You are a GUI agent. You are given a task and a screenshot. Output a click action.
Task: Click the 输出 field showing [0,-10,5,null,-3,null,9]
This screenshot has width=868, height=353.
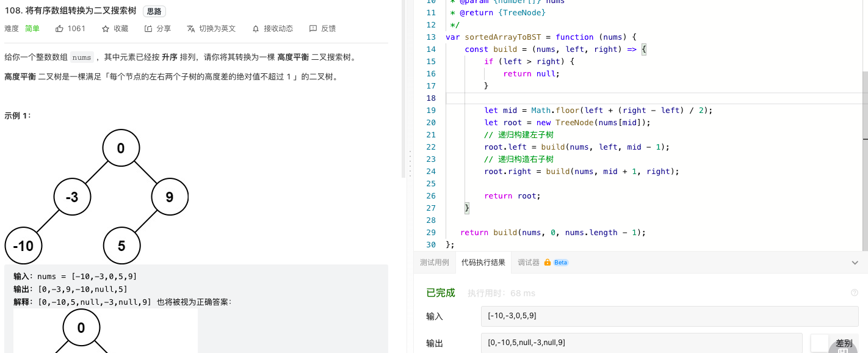[x=642, y=343]
